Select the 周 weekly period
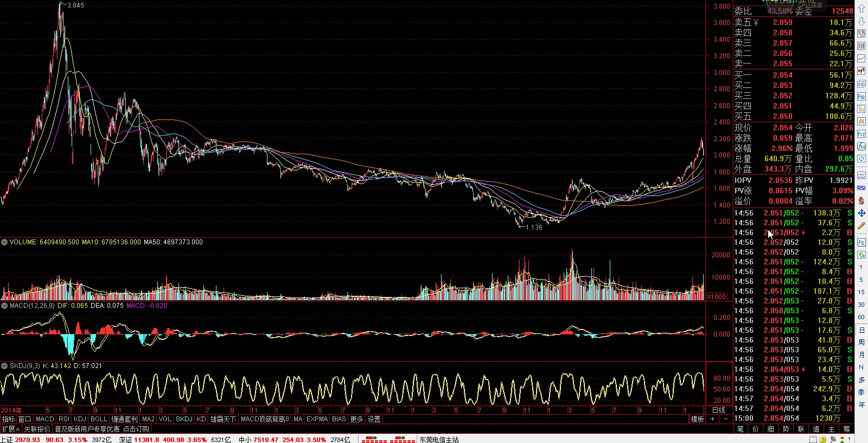The width and height of the screenshot is (868, 443). tap(861, 343)
